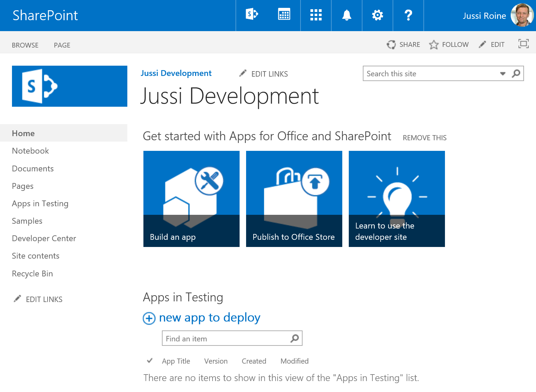The image size is (536, 392).
Task: Sort by Created column header
Action: point(254,361)
